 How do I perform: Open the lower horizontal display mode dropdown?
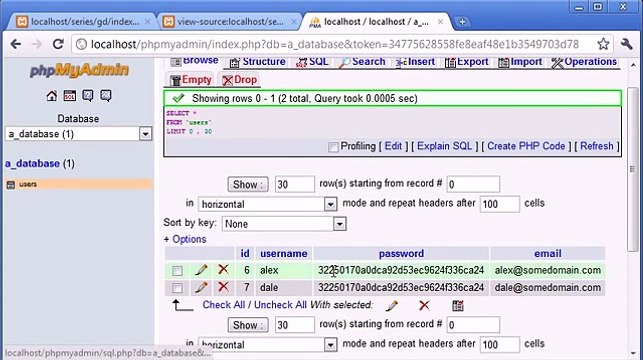pyautogui.click(x=267, y=344)
